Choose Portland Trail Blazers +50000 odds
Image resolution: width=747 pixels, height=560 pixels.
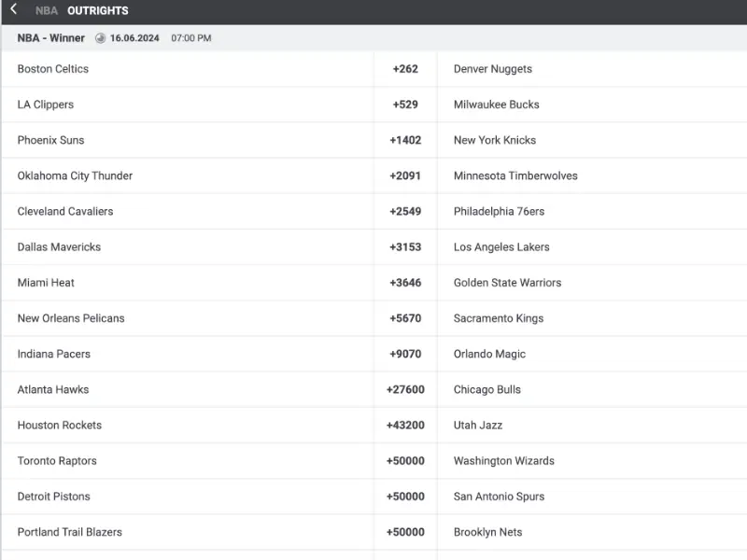405,532
